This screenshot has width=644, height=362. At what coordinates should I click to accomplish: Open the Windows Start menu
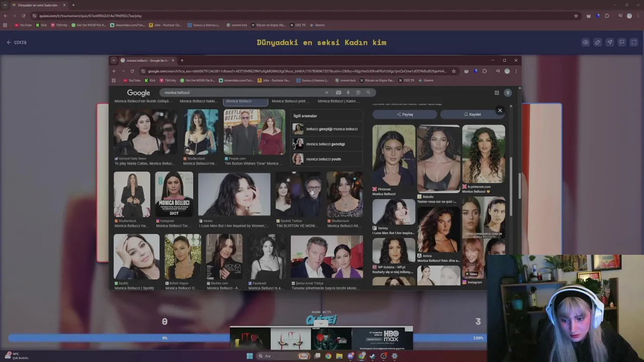point(249,356)
